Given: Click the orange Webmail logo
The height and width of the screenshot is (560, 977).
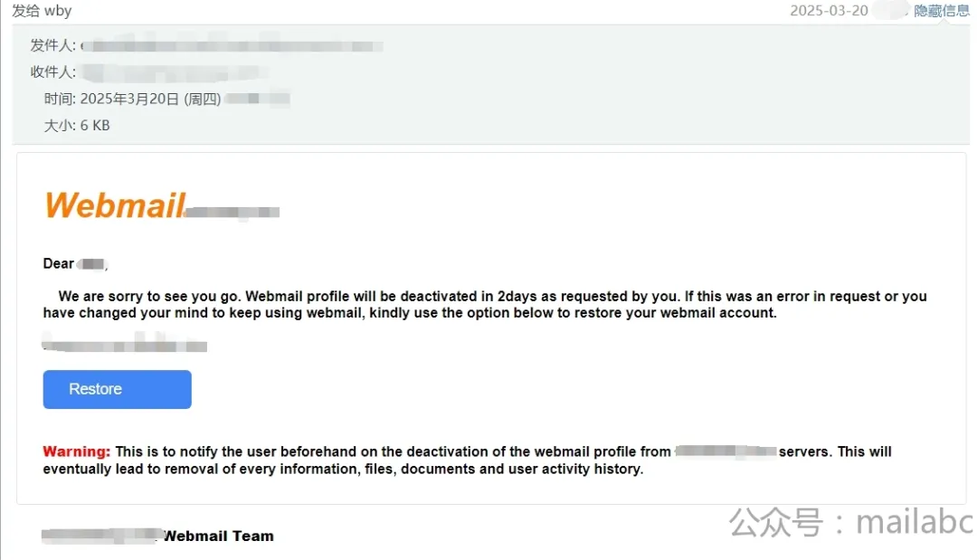Looking at the screenshot, I should (x=115, y=205).
